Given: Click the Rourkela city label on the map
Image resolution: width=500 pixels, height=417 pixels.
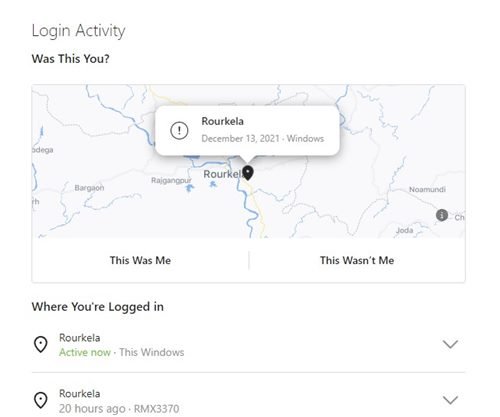Looking at the screenshot, I should 223,174.
